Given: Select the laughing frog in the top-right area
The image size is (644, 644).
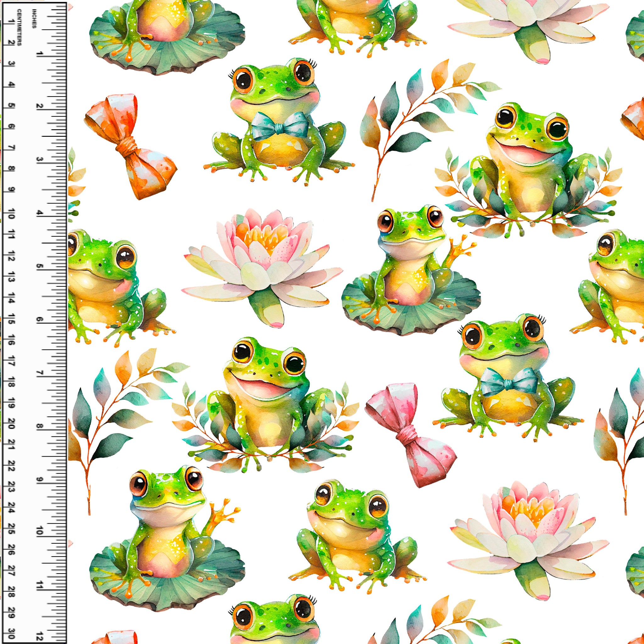Looking at the screenshot, I should pos(530,163).
